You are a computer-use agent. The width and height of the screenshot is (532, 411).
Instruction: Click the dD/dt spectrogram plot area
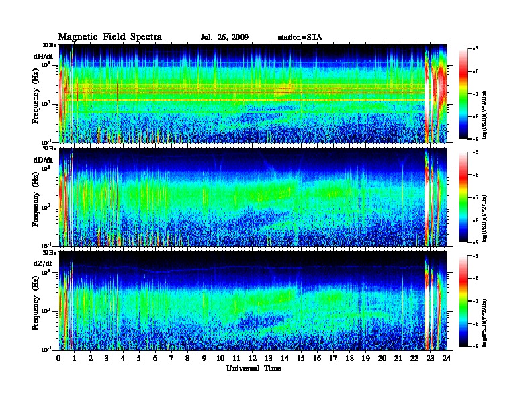[253, 197]
